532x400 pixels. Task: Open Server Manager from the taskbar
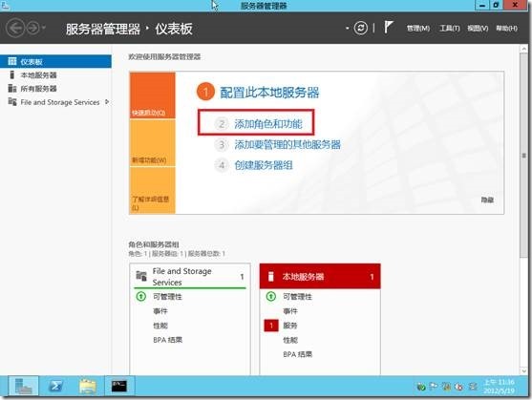(x=24, y=386)
